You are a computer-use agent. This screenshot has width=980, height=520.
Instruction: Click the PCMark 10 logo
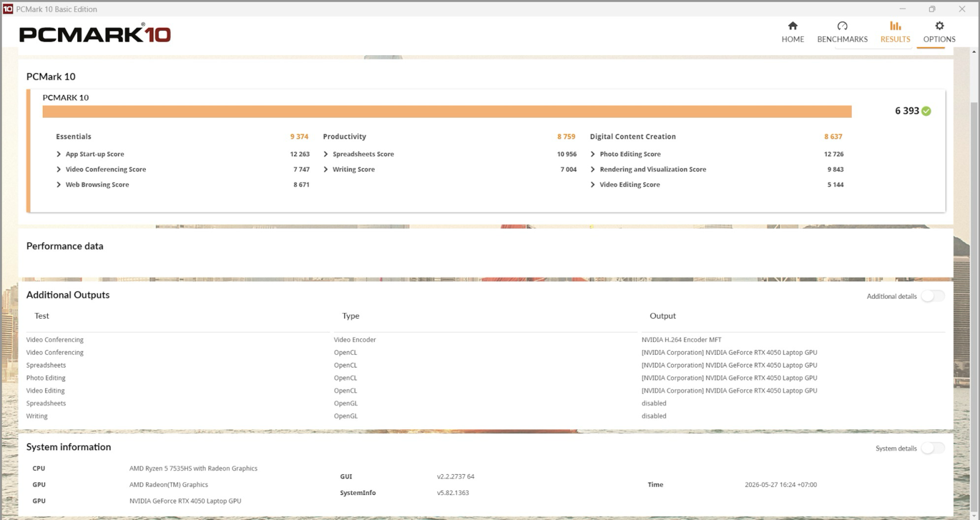pos(95,34)
